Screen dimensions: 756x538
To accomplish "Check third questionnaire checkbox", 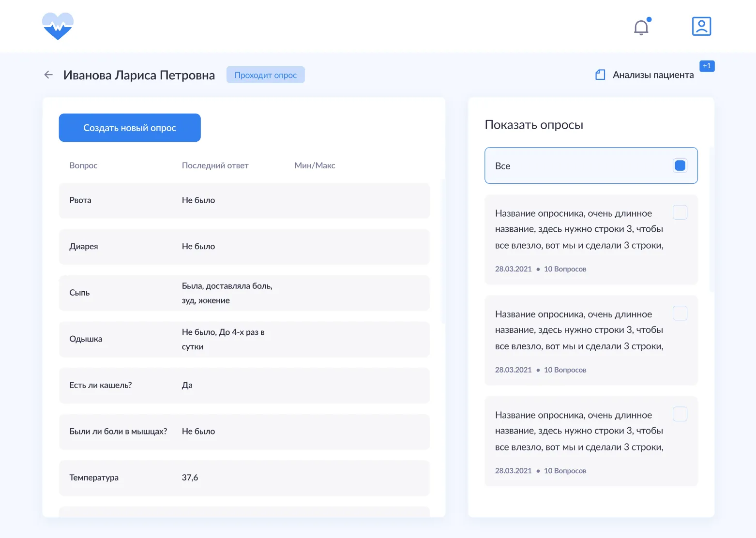I will click(x=680, y=414).
